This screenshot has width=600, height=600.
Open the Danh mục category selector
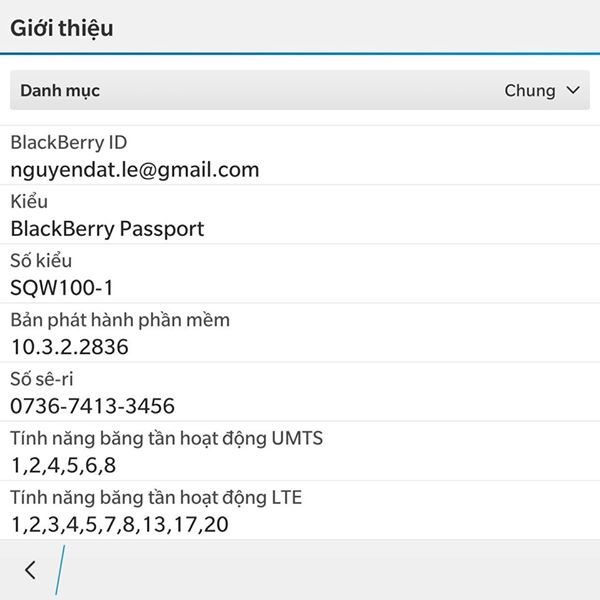pyautogui.click(x=300, y=90)
